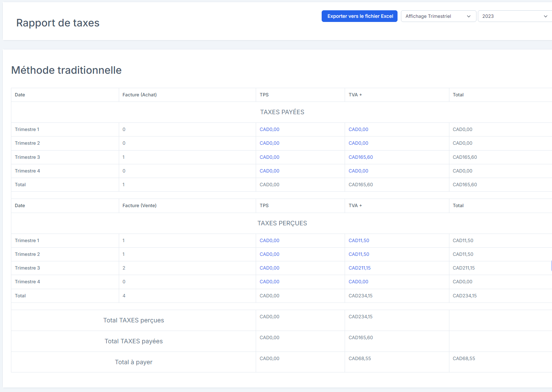Click the CAD211,15 total for Trimestre 3
The image size is (552, 392).
[x=464, y=268]
